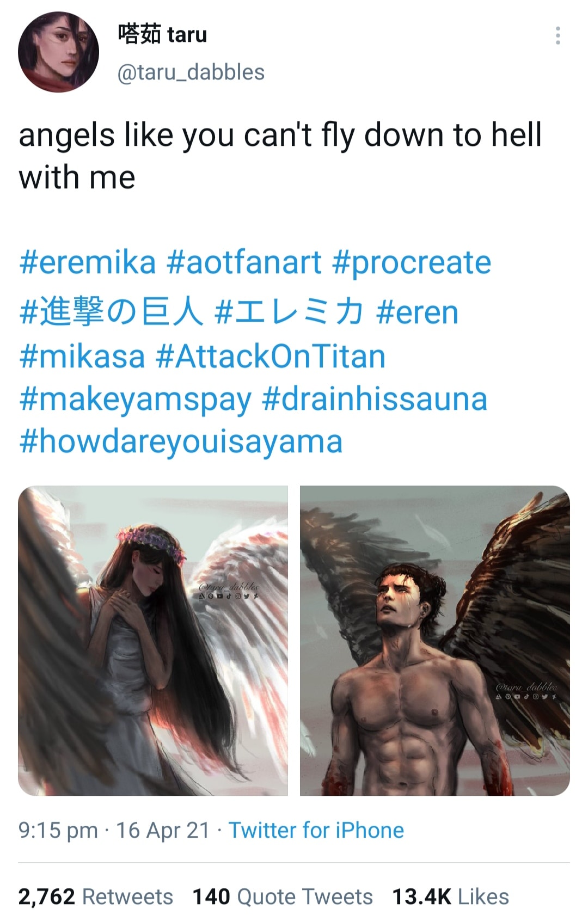Open the #howdareyouisayama hashtag
Image resolution: width=588 pixels, height=921 pixels.
point(181,442)
